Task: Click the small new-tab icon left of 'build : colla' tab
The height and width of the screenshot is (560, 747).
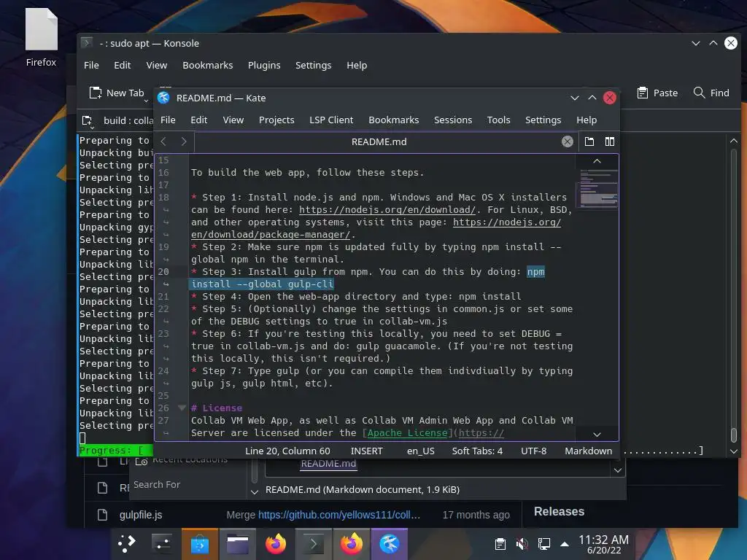Action: [x=88, y=121]
